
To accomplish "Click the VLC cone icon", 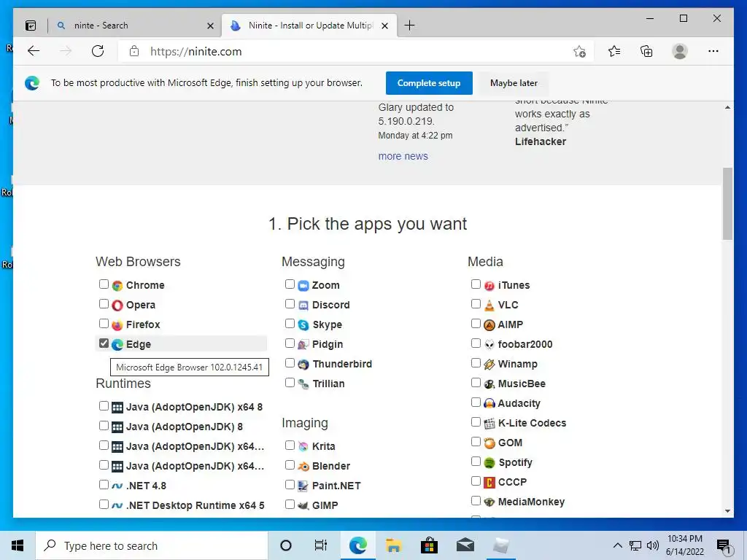I will (x=489, y=305).
